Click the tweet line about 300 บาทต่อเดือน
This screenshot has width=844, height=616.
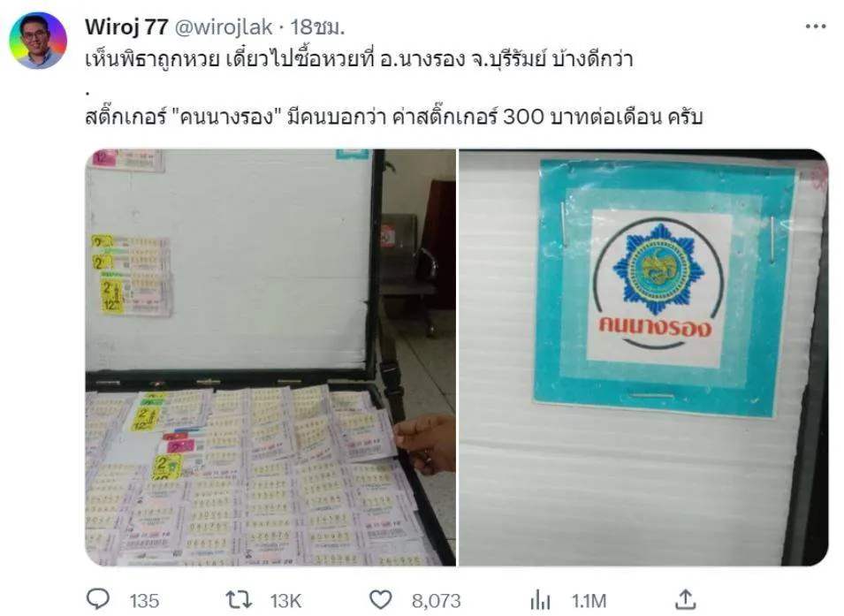tap(394, 117)
